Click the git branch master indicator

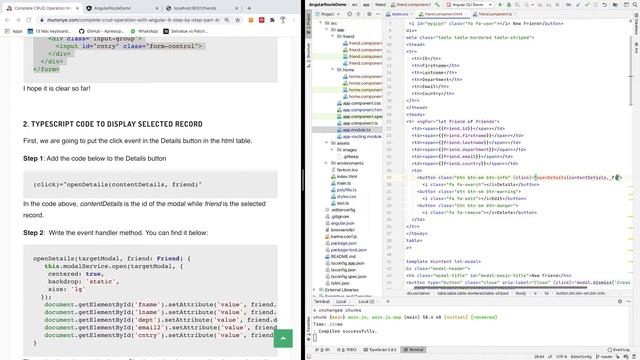604,357
